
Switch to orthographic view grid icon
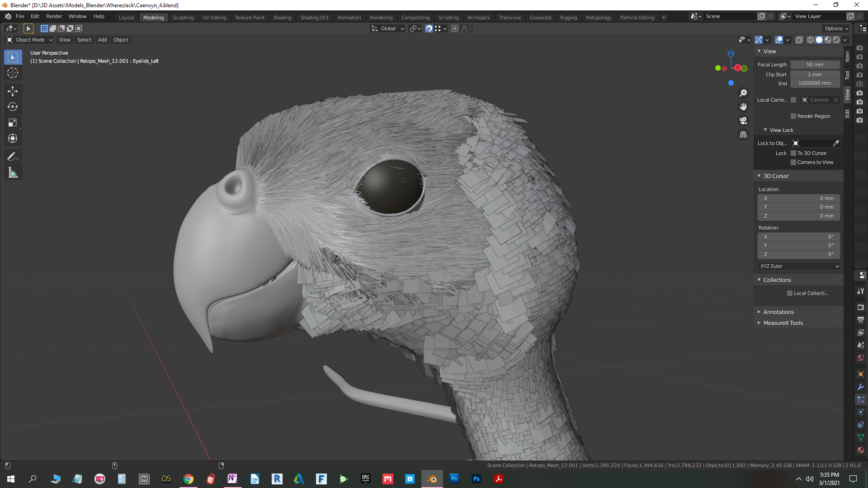pyautogui.click(x=743, y=135)
